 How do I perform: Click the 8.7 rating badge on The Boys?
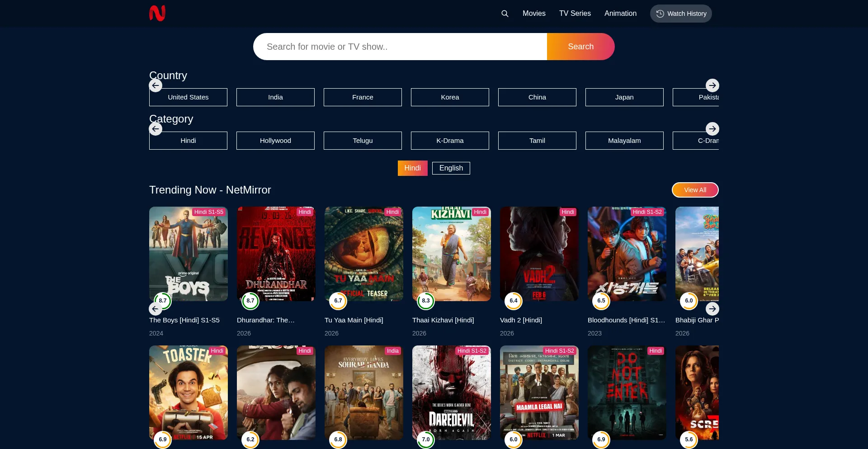point(163,301)
